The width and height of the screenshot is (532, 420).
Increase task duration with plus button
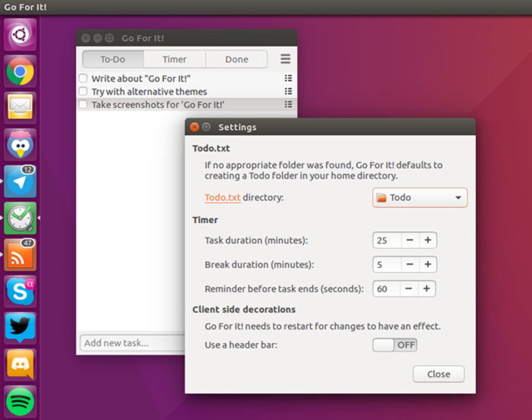click(428, 240)
